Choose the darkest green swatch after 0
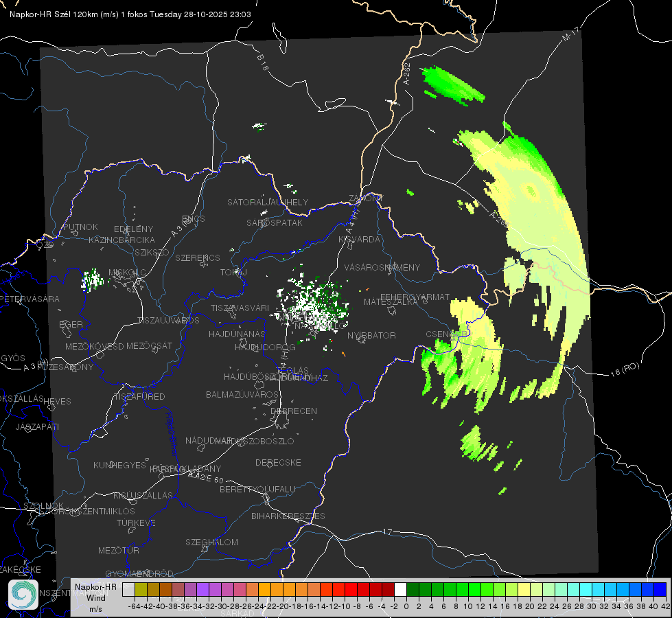672x618 pixels. [413, 589]
